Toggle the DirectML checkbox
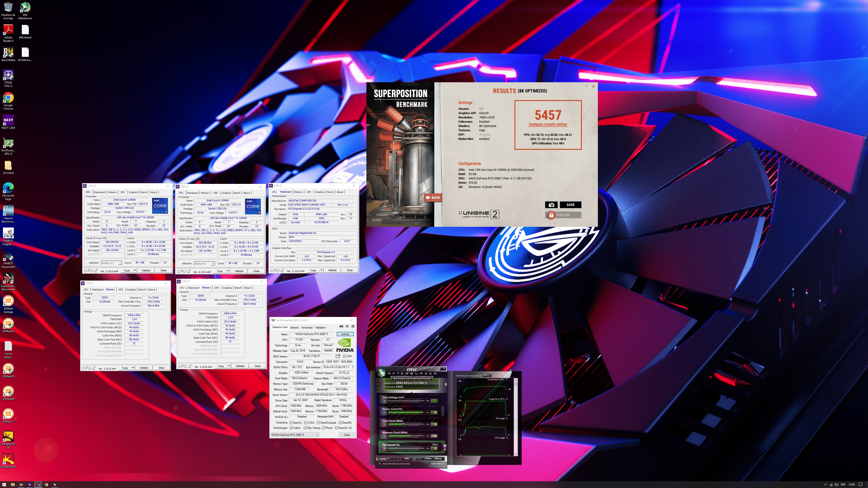Screen dimensions: 868x488 340,423
